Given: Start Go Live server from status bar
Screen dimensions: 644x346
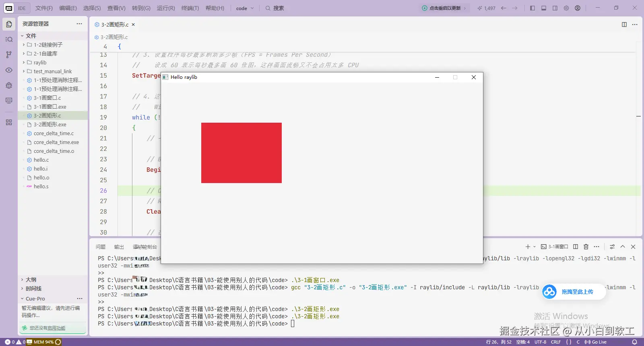Looking at the screenshot, I should coord(596,342).
